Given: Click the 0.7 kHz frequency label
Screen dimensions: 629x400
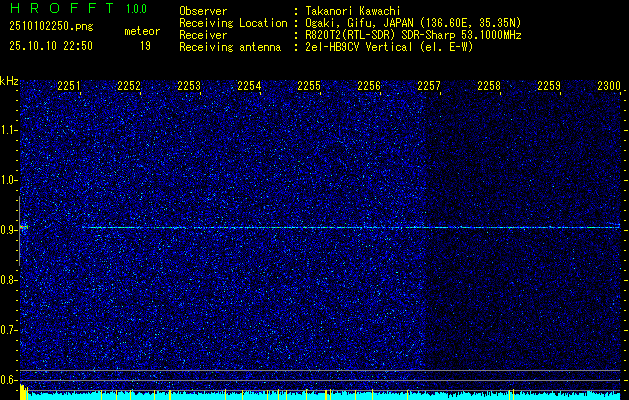Looking at the screenshot, I should tap(9, 330).
